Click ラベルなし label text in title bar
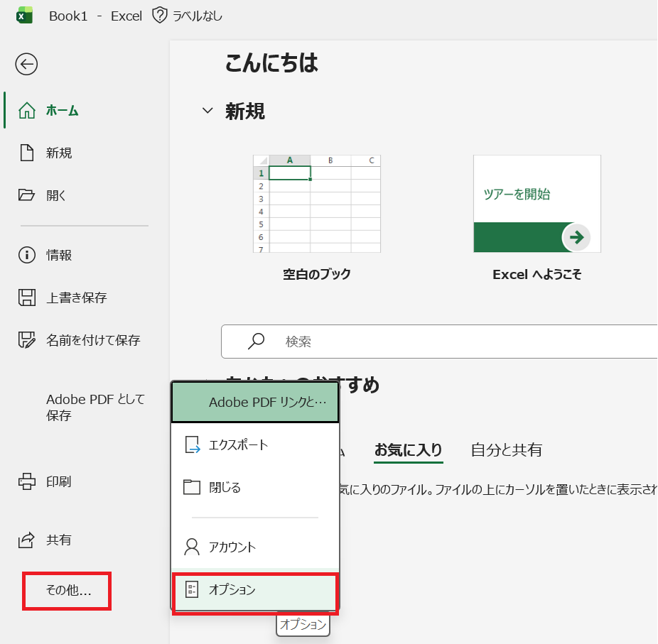Screen dimensions: 658x644 click(198, 16)
